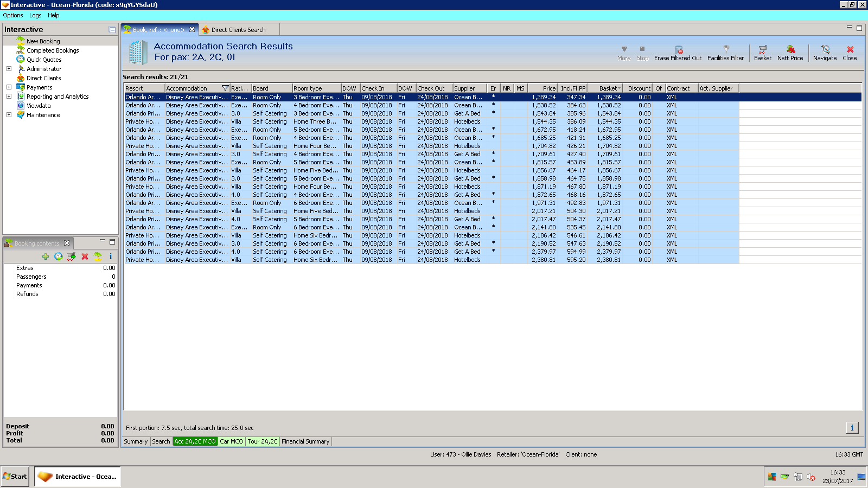
Task: Select Completed Bookings in sidebar
Action: pos(53,50)
